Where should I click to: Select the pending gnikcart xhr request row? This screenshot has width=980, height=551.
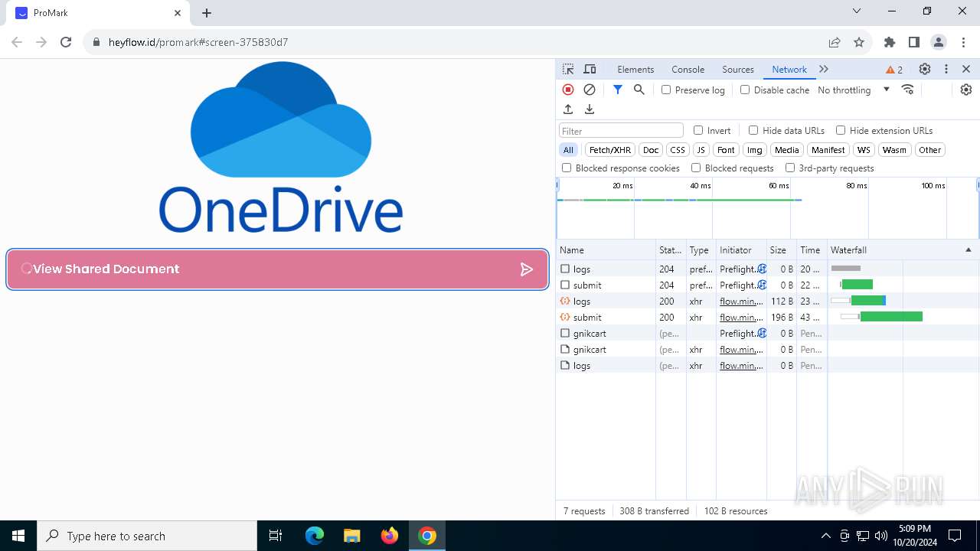768,349
